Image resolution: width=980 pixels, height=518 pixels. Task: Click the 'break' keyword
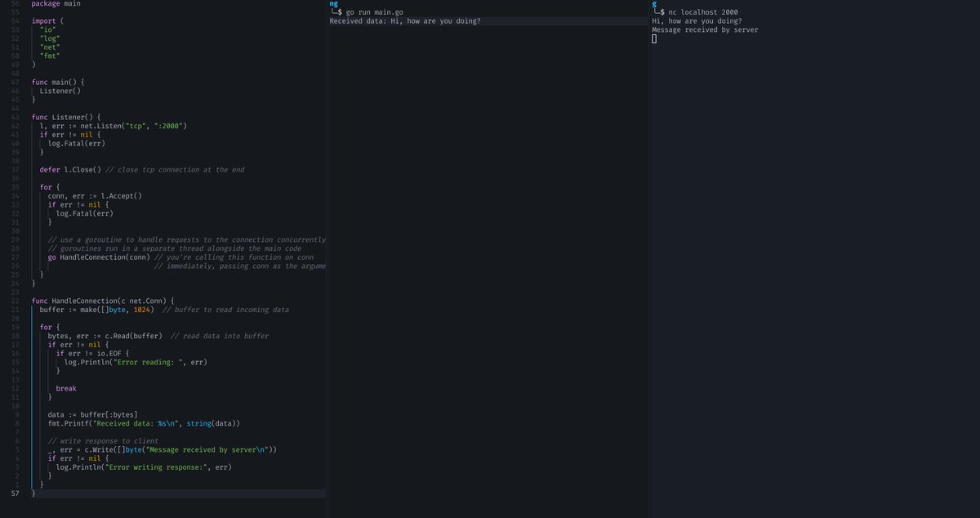66,388
